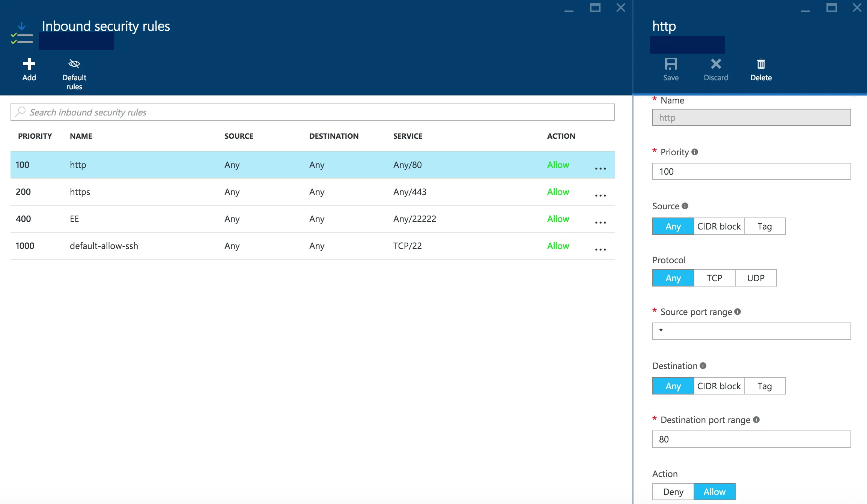Click the Source port range info icon

click(x=738, y=312)
